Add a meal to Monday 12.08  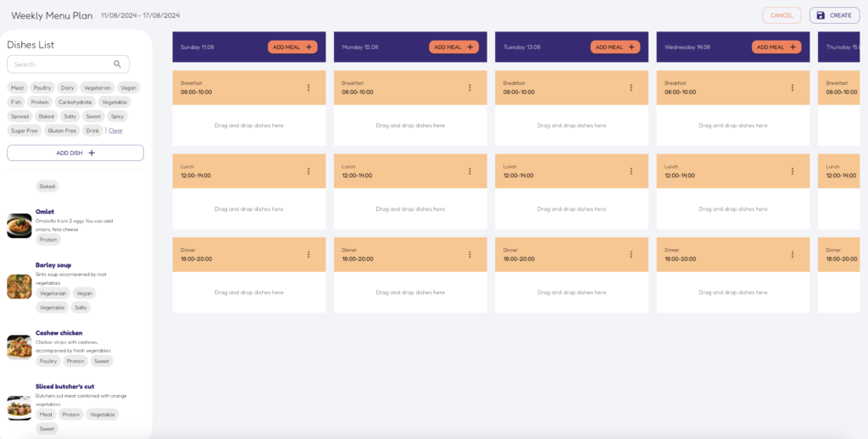454,47
